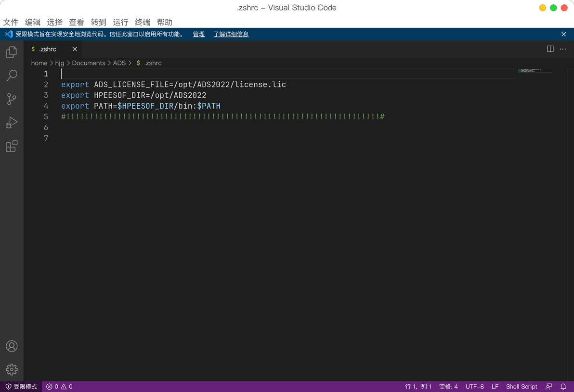Click the 受限模式 status bar label
574x392 pixels.
coord(25,387)
